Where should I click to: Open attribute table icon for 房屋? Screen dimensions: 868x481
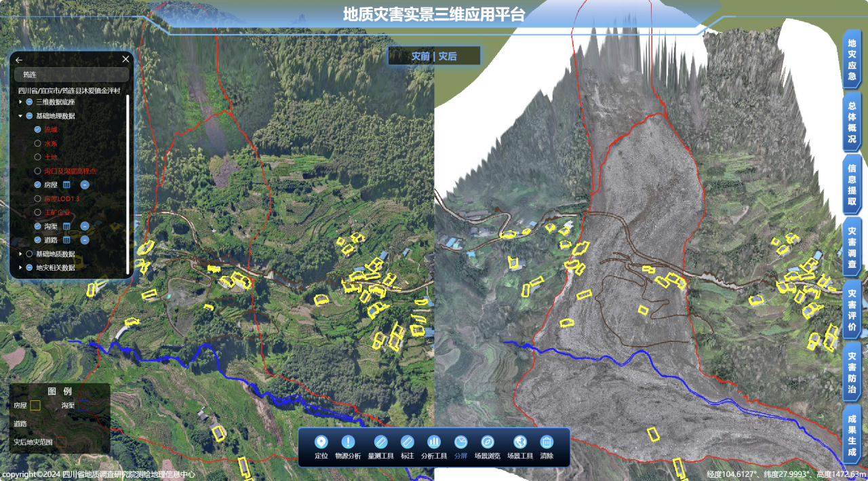click(x=67, y=185)
